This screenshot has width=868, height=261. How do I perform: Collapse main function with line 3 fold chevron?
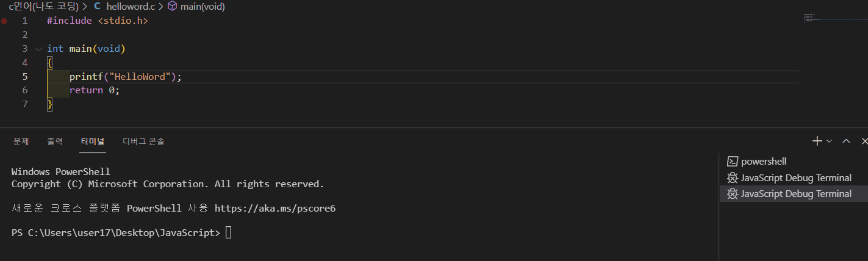(38, 49)
